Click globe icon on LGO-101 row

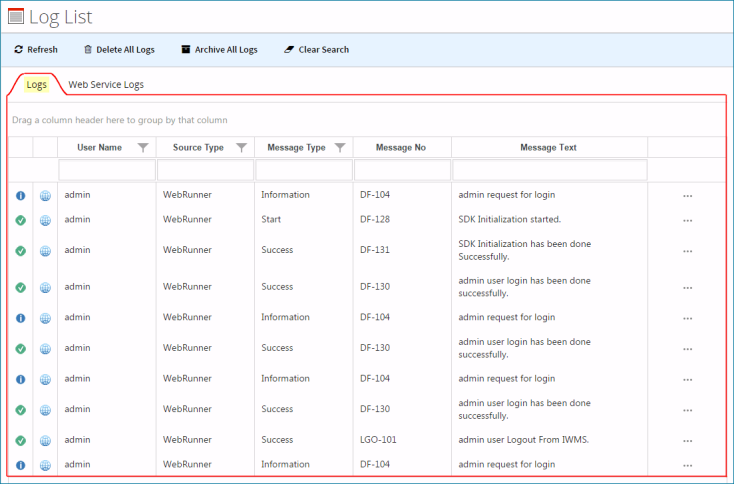45,440
